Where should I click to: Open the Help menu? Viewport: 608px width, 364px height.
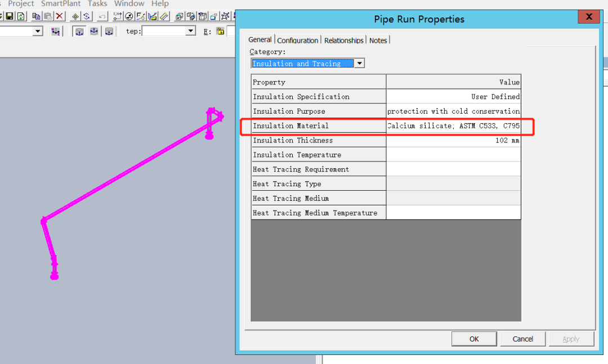160,3
